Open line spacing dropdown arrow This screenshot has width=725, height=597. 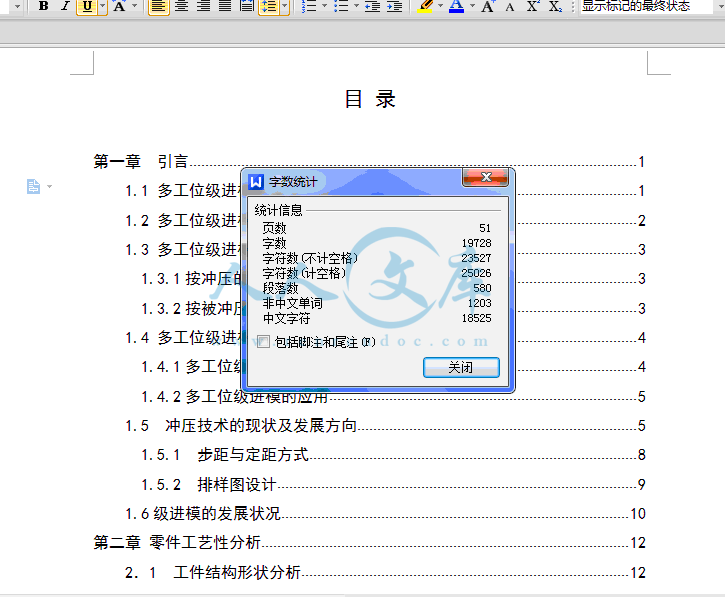(x=285, y=6)
